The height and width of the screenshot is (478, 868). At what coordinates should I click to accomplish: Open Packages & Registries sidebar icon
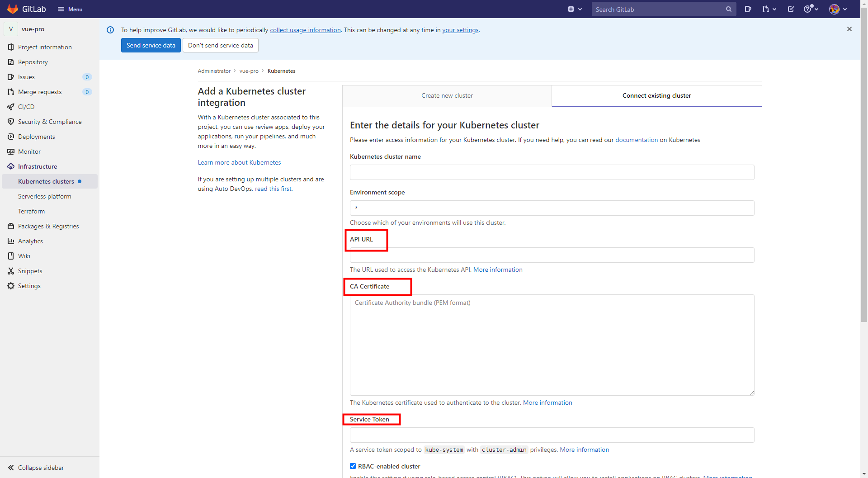[x=11, y=226]
